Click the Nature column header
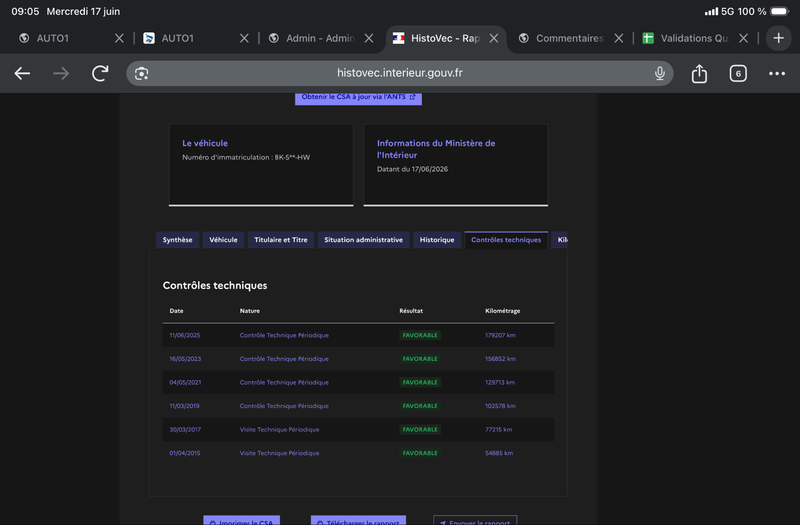The height and width of the screenshot is (525, 800). (249, 311)
